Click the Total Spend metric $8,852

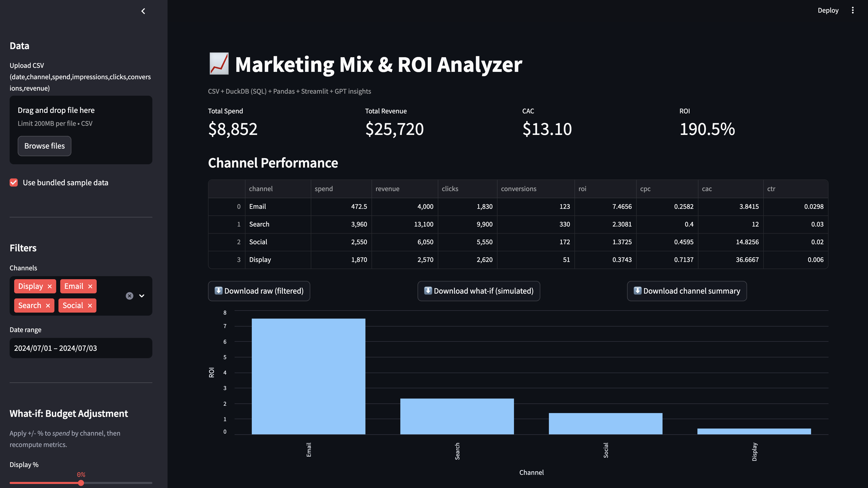click(233, 129)
